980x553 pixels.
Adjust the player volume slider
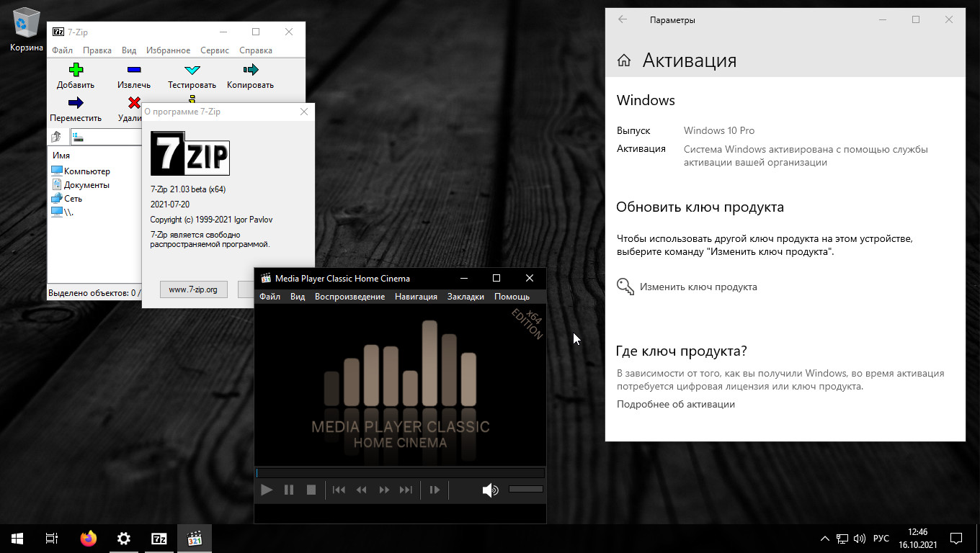click(525, 490)
